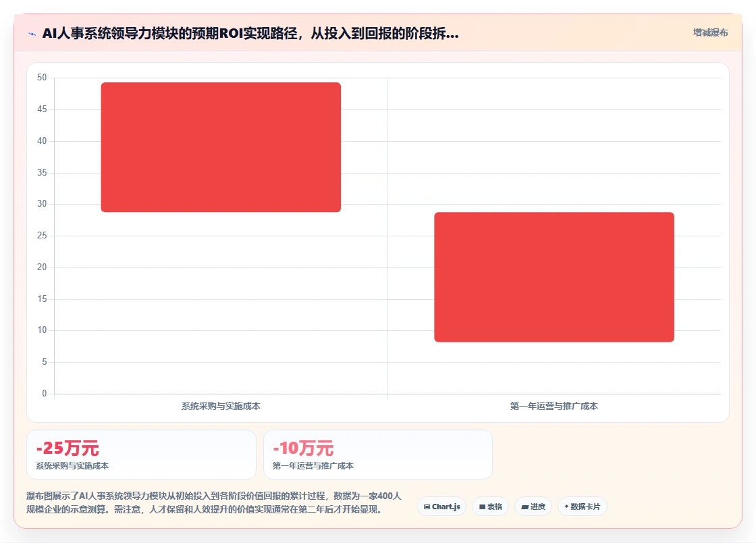Click the red bar for 系统采购与实施成本

(221, 147)
